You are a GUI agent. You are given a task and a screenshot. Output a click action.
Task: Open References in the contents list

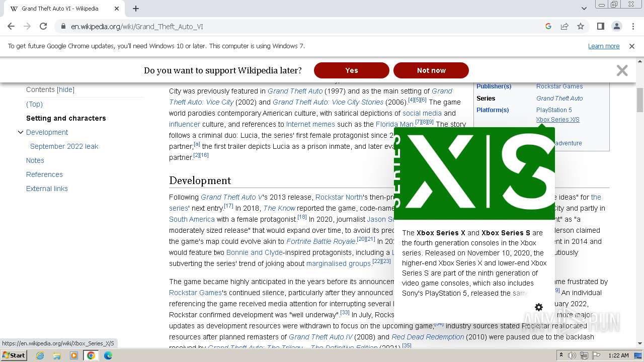[44, 174]
